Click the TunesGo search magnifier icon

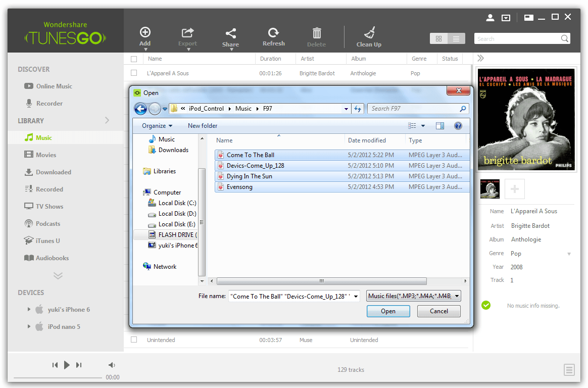[564, 38]
